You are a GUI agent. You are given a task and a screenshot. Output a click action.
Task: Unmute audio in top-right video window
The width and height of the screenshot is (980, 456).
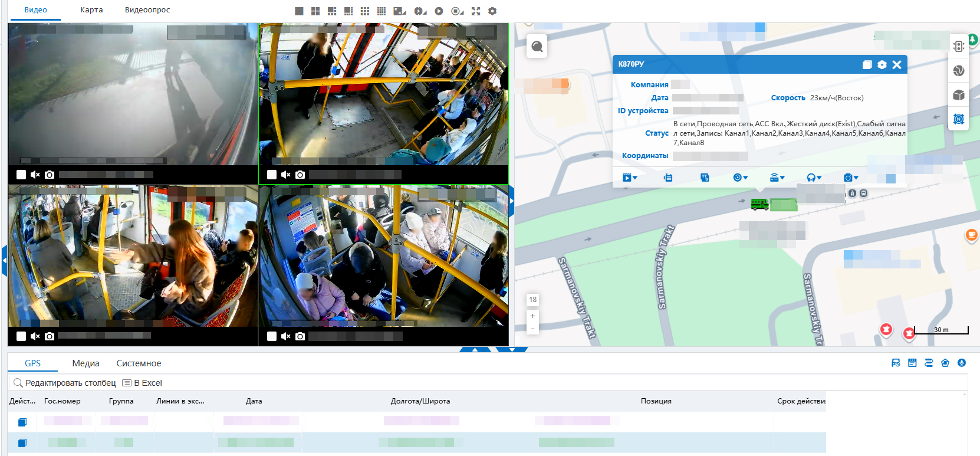(x=286, y=175)
